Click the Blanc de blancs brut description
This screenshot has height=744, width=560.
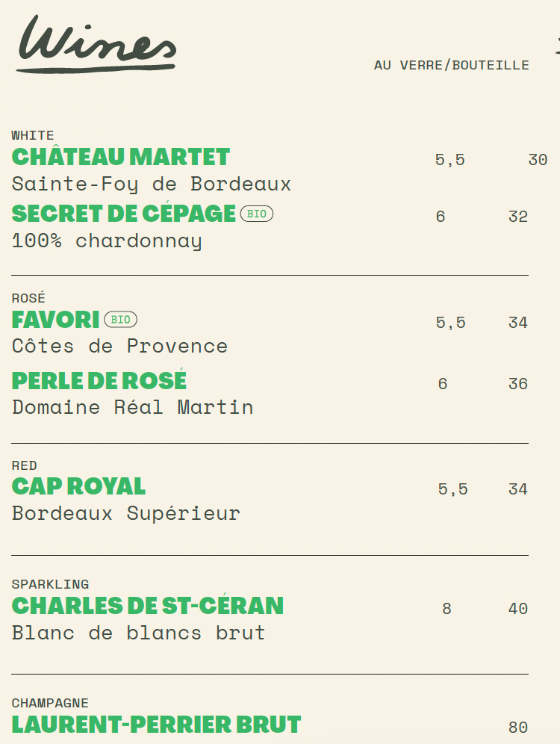coord(138,633)
